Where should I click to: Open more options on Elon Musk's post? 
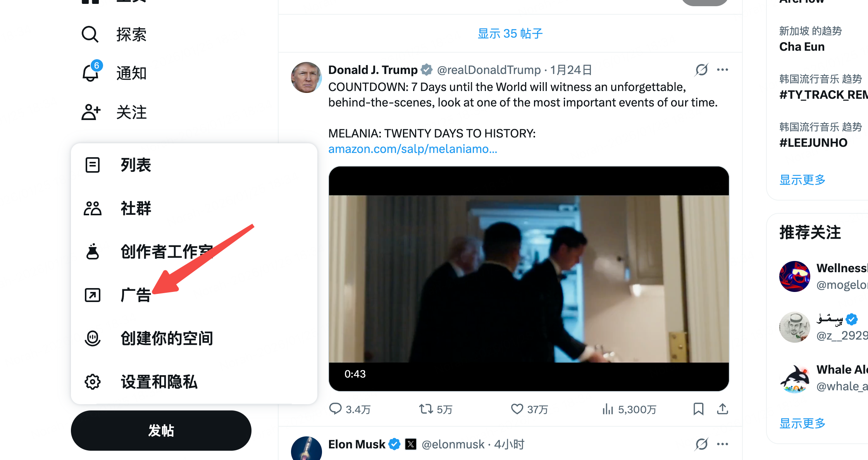tap(723, 444)
